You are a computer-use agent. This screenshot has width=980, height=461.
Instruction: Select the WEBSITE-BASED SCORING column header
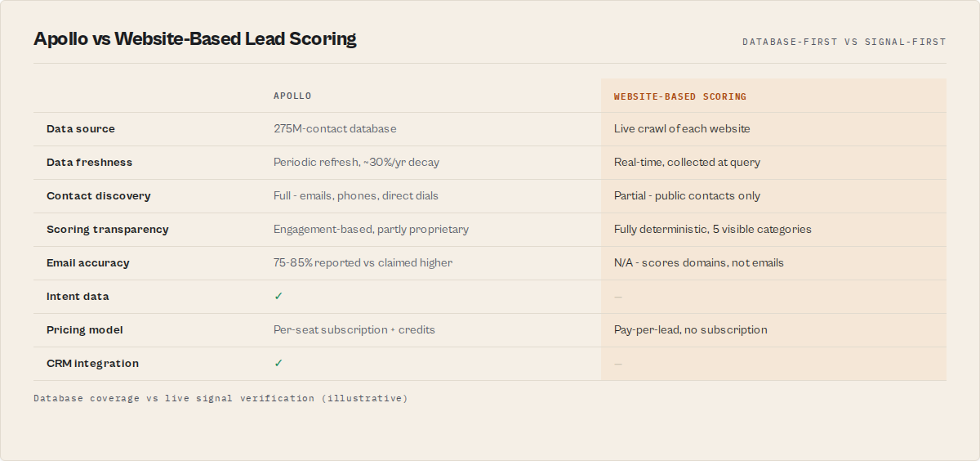[x=680, y=96]
